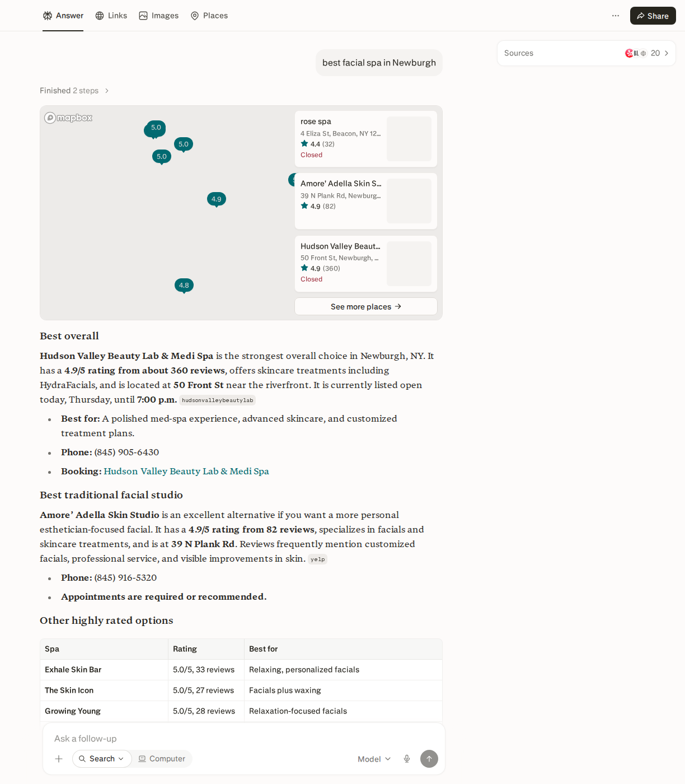Click See more places button

[x=366, y=306]
